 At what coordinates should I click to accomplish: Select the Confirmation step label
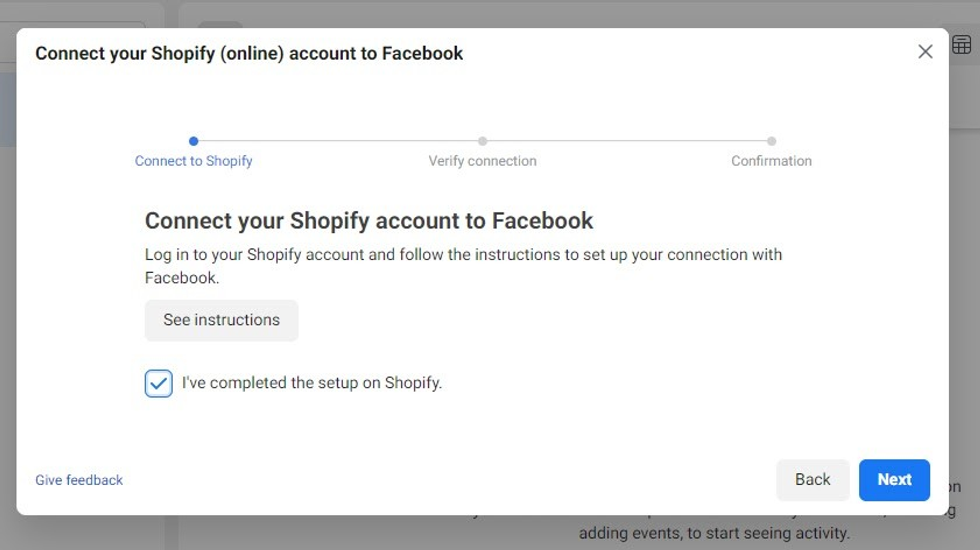771,161
